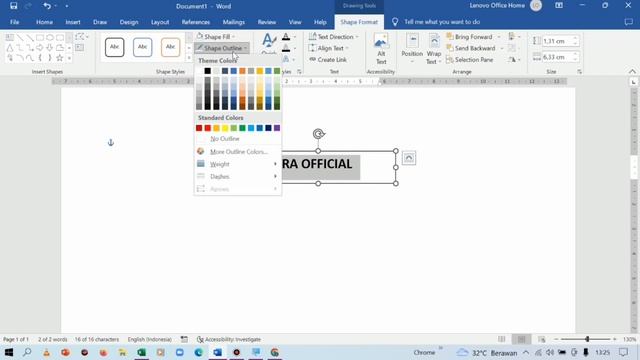This screenshot has height=360, width=640.
Task: Switch to the View tab
Action: [x=295, y=22]
